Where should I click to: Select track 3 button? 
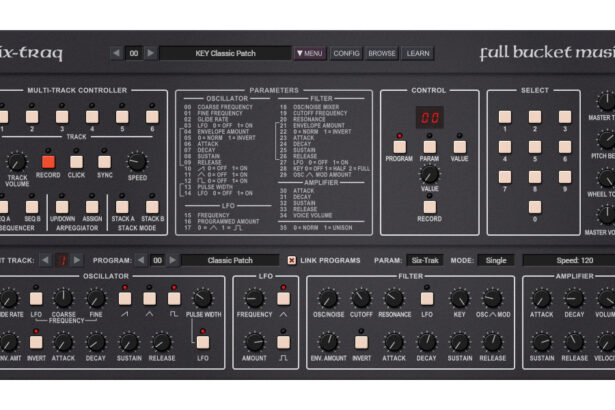coord(62,117)
